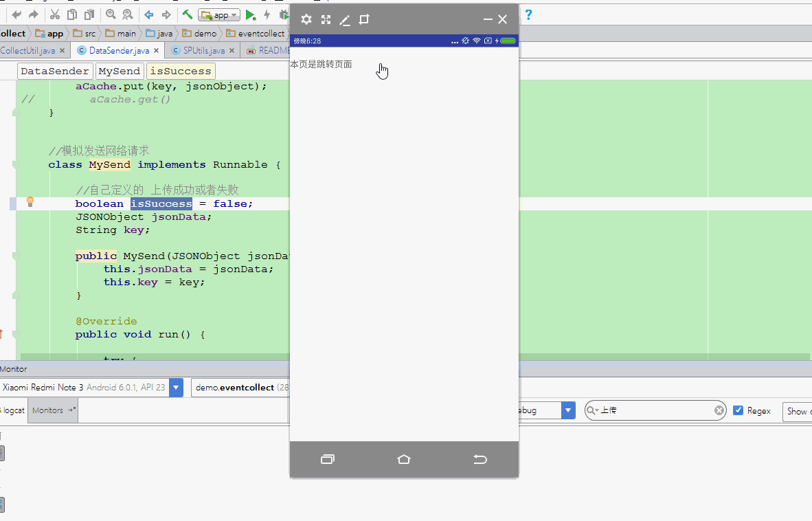
Task: Click the '本页是跳转页面' text on the phone
Action: tap(321, 64)
